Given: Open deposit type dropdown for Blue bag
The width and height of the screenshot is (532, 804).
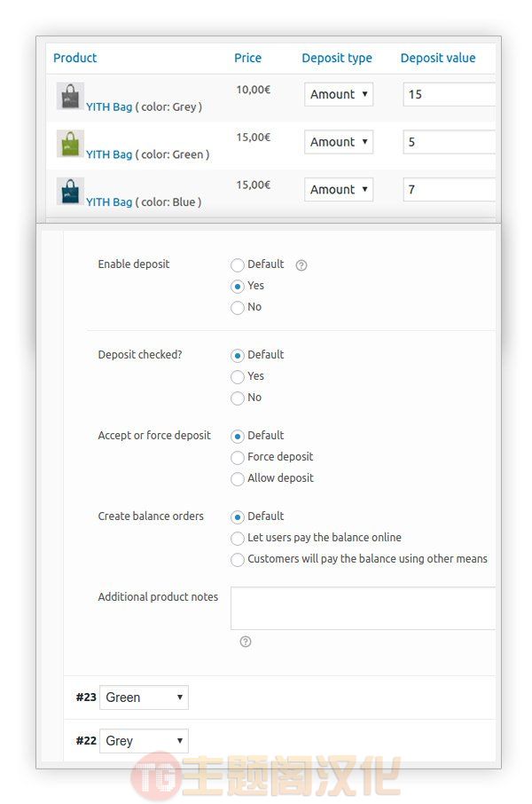Looking at the screenshot, I should coord(339,190).
